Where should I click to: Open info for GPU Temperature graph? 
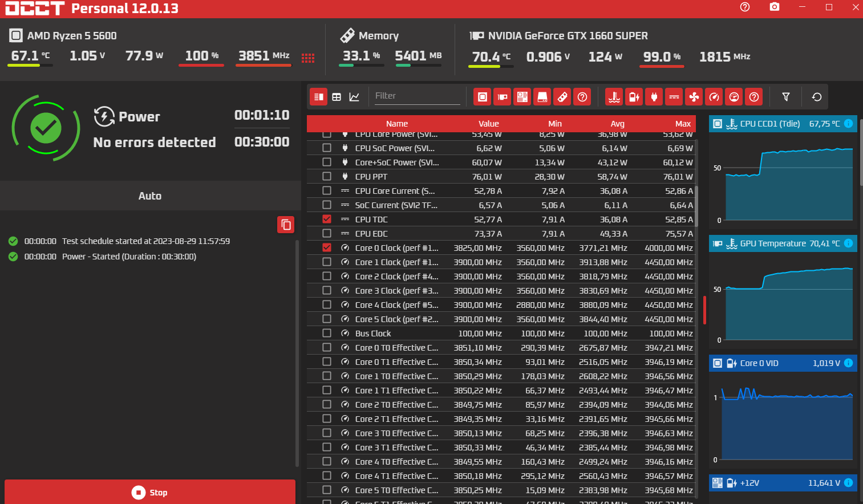pos(848,243)
